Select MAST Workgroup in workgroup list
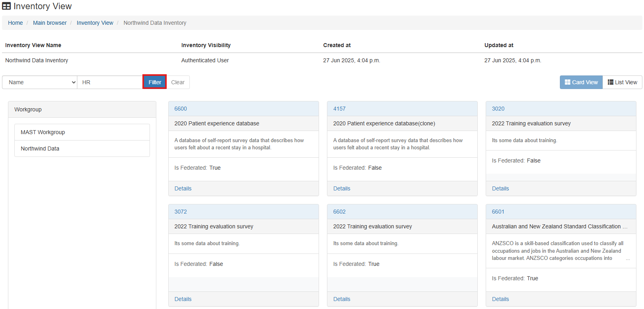The image size is (644, 309). click(43, 132)
